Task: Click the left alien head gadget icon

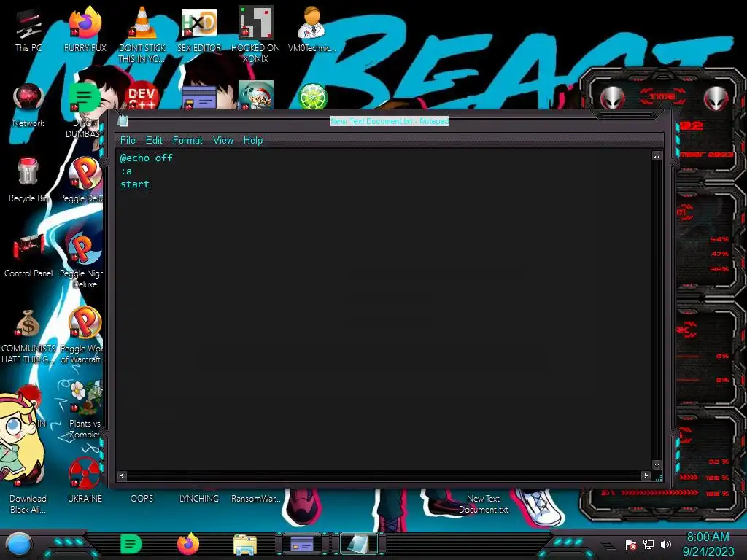Action: click(x=612, y=99)
